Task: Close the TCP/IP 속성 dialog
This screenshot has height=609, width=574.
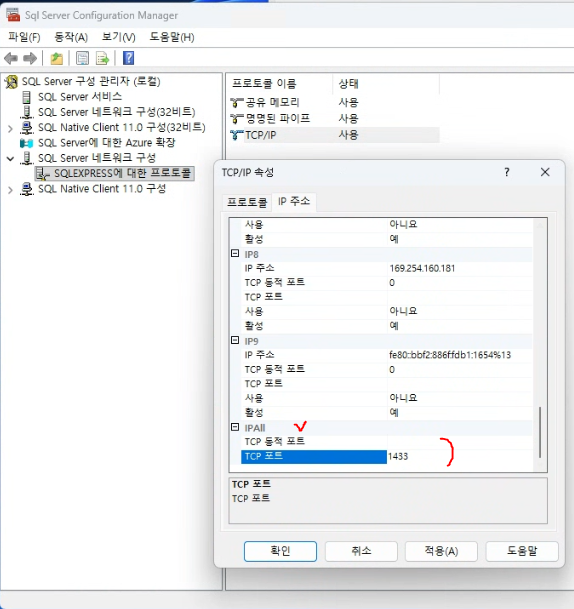Action: click(x=545, y=172)
